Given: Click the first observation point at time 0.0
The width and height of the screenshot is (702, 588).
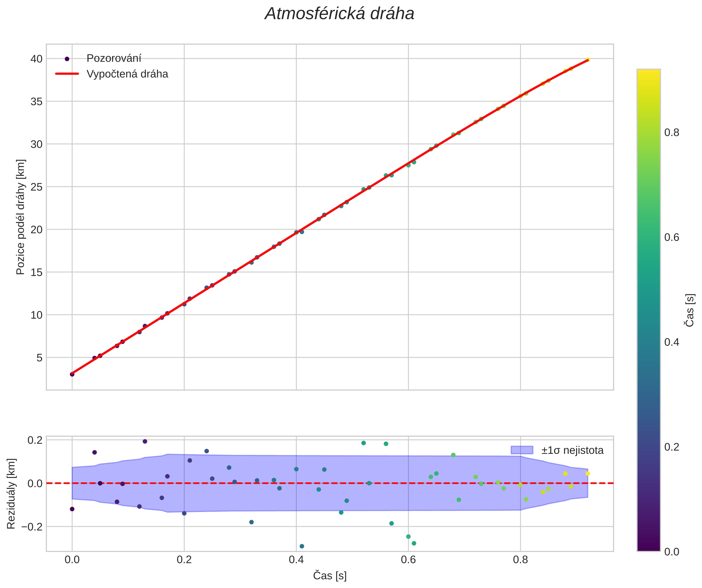Looking at the screenshot, I should 72,374.
